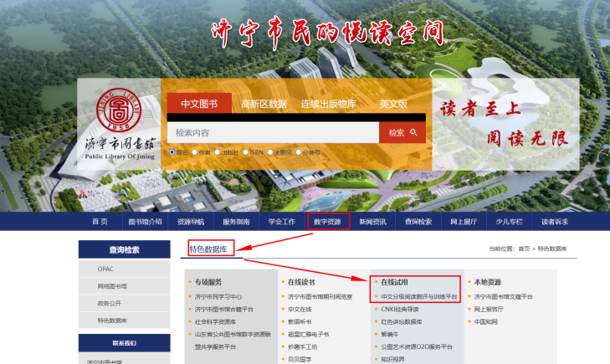Screen dimensions: 610x364
Task: Click the OPAC sidebar link
Action: click(106, 269)
